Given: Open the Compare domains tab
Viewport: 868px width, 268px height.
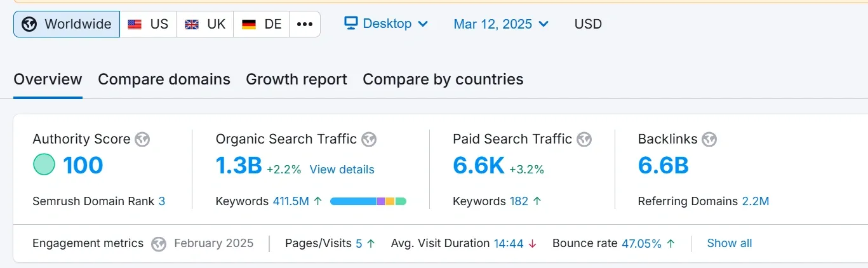Looking at the screenshot, I should pyautogui.click(x=164, y=79).
